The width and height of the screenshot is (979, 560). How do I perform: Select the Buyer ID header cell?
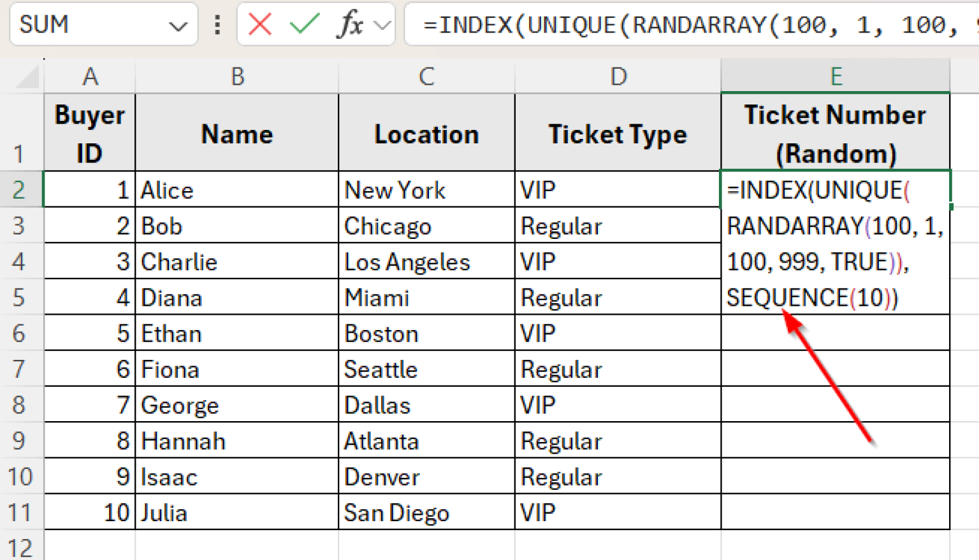(x=90, y=133)
